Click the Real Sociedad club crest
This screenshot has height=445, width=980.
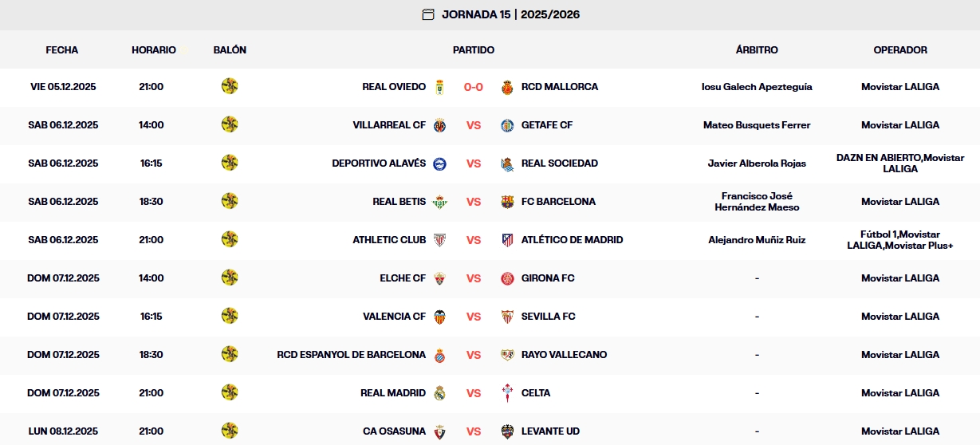[507, 163]
